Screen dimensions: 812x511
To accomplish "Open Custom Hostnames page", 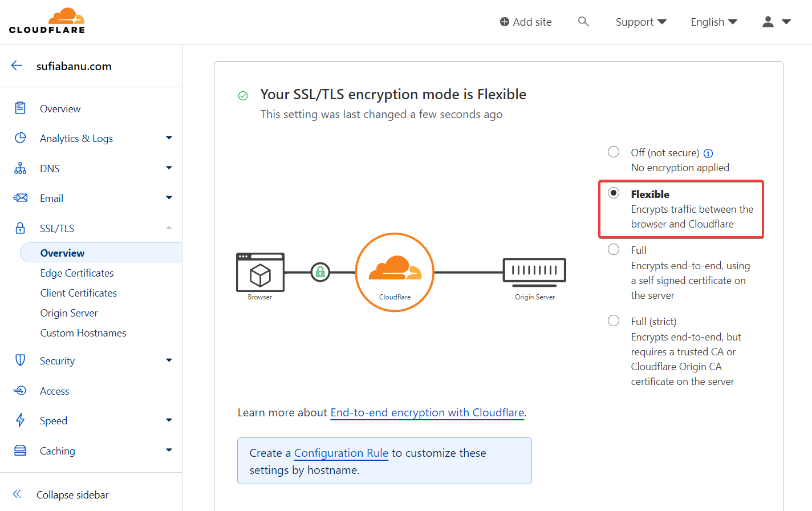I will click(83, 333).
